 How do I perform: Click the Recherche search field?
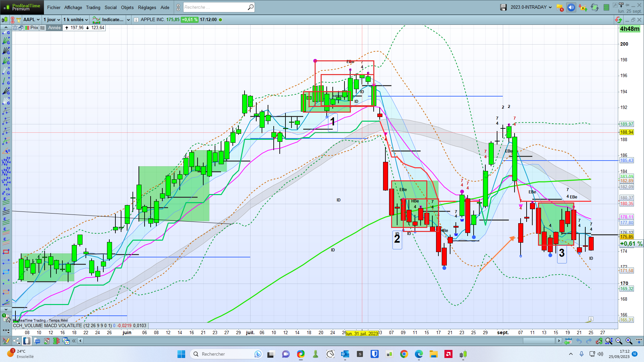[x=215, y=7]
